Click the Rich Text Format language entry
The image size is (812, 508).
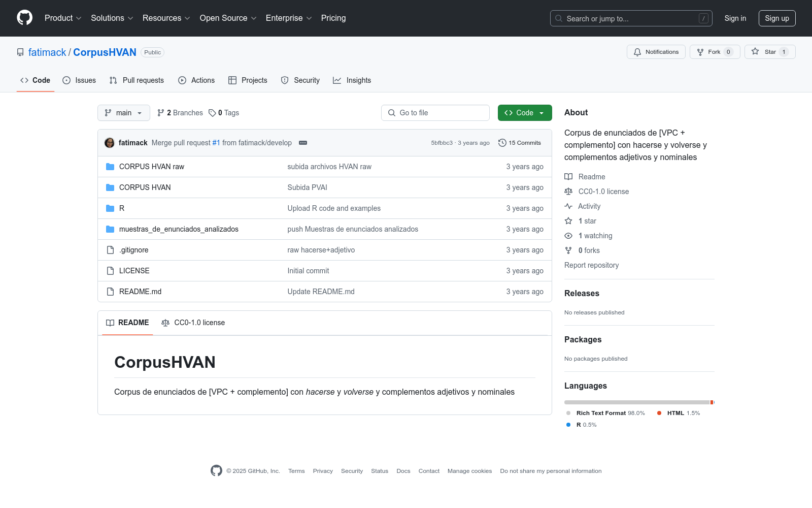pos(605,413)
